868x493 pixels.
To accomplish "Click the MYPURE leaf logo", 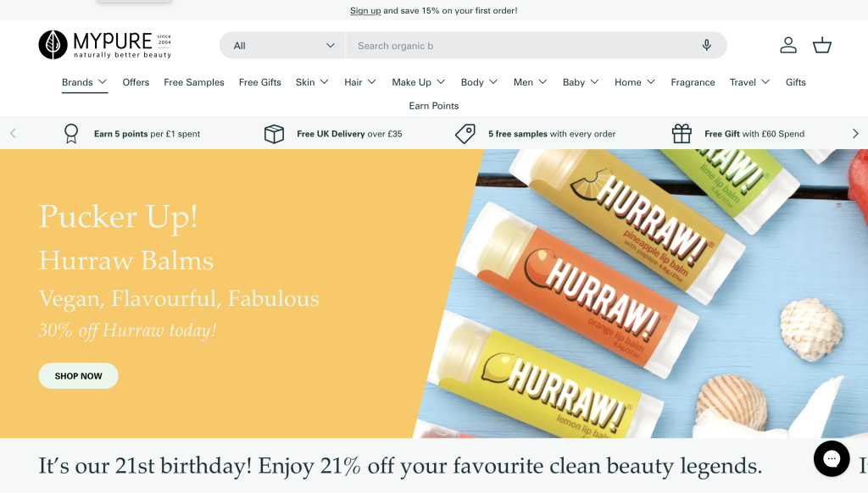I will click(x=53, y=45).
